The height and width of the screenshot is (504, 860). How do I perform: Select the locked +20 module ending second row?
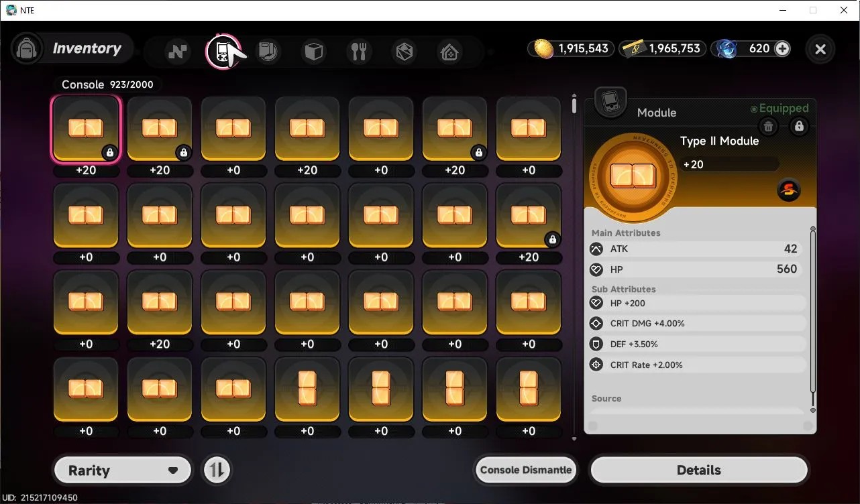coord(529,216)
